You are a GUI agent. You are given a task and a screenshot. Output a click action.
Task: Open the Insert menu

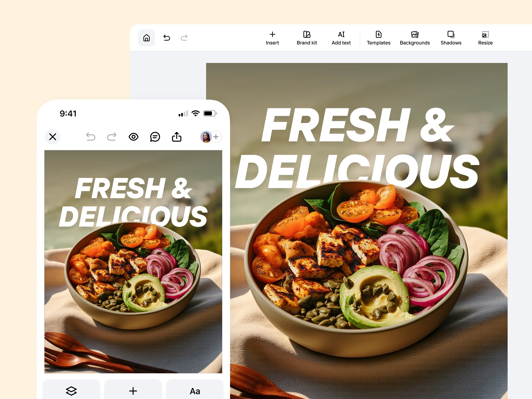click(272, 38)
